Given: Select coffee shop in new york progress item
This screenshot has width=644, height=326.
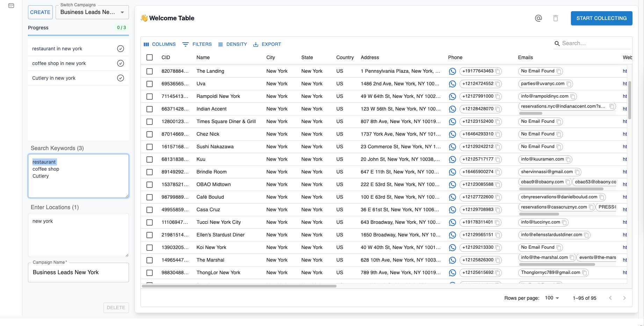Looking at the screenshot, I should pyautogui.click(x=78, y=63).
